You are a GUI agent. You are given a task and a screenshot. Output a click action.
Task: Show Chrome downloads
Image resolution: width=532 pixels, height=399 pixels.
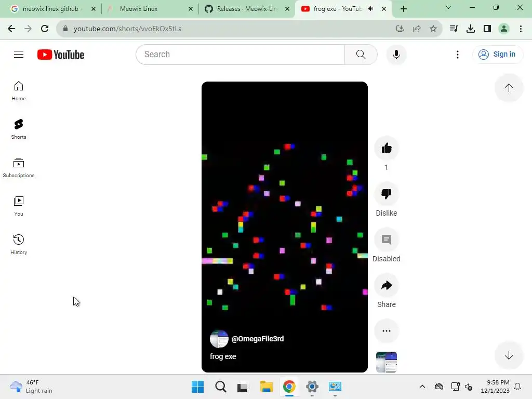pos(471,29)
